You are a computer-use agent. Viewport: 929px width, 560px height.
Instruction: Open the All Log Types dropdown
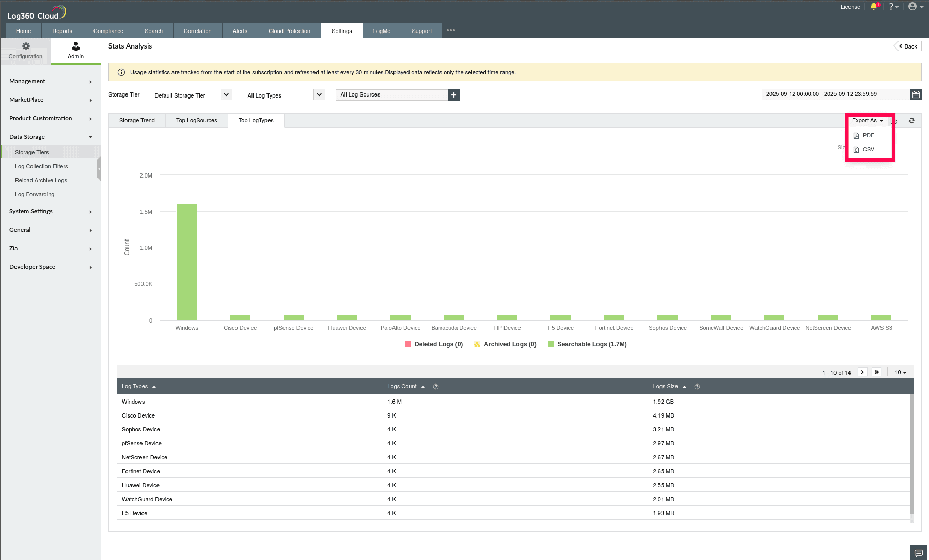(284, 95)
